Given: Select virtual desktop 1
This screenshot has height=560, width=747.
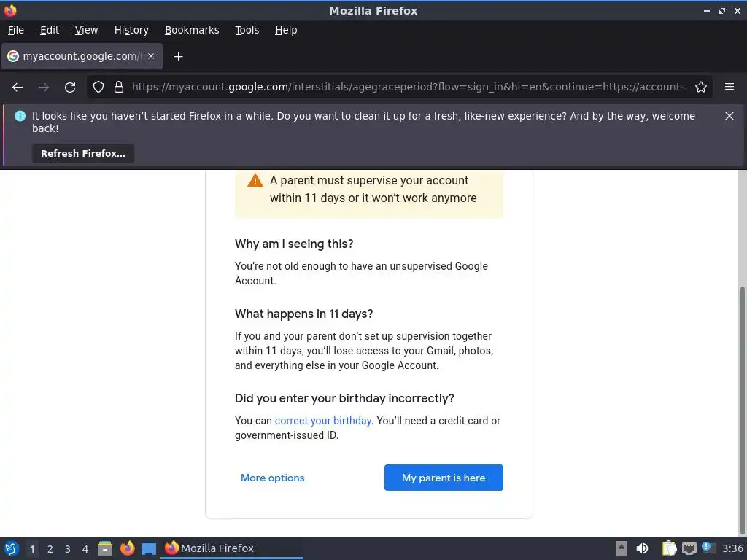Looking at the screenshot, I should [32, 549].
